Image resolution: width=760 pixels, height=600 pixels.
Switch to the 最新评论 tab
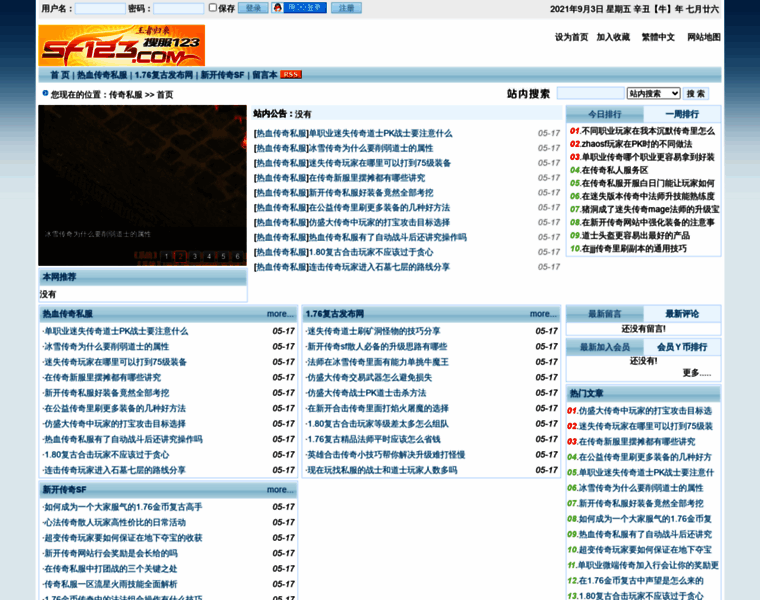coord(682,314)
